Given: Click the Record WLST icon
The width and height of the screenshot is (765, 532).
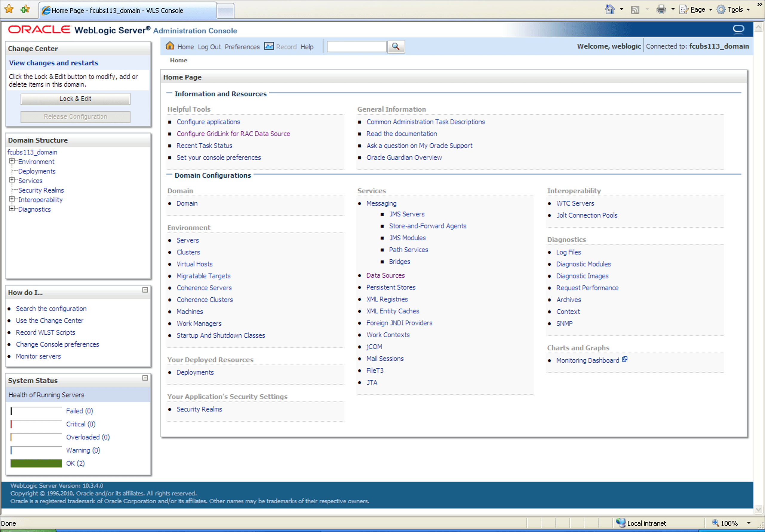Looking at the screenshot, I should [268, 46].
